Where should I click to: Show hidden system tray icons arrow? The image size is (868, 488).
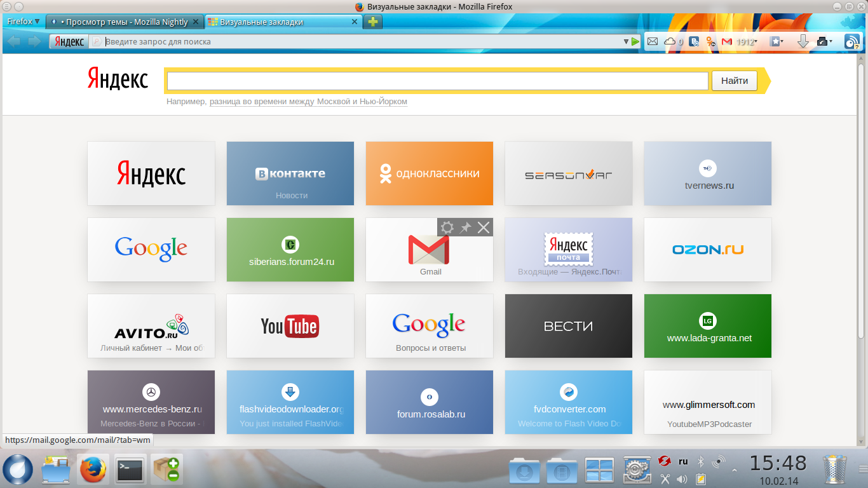735,470
